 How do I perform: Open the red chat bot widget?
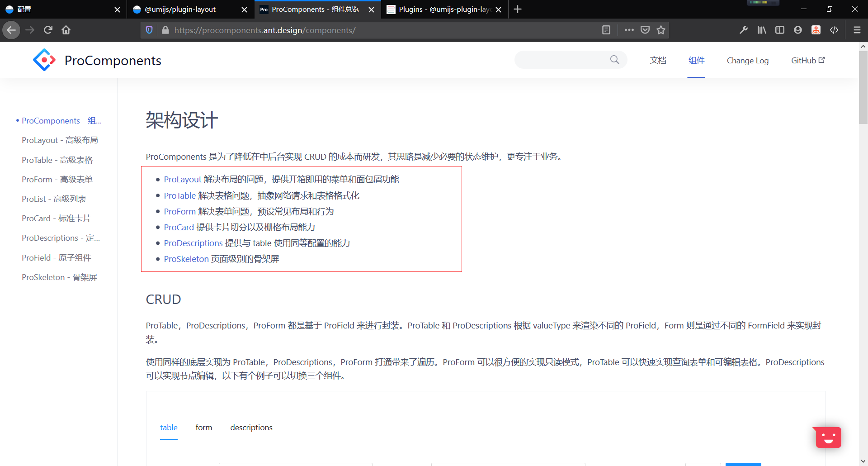[x=828, y=437]
